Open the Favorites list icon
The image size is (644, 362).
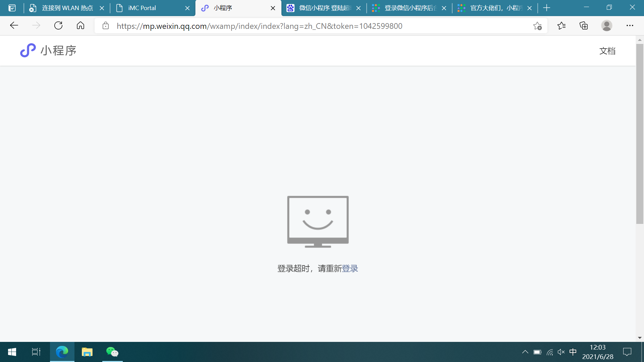coord(561,26)
